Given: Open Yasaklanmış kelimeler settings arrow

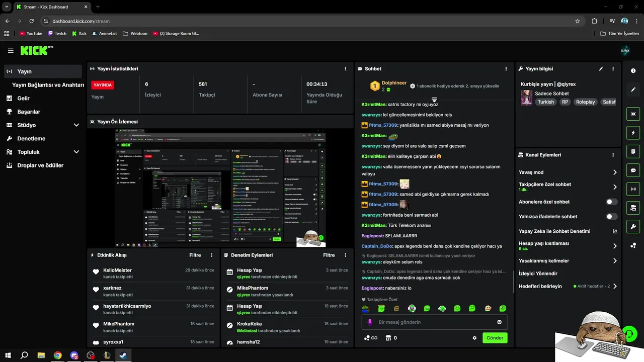Looking at the screenshot, I should click(615, 261).
